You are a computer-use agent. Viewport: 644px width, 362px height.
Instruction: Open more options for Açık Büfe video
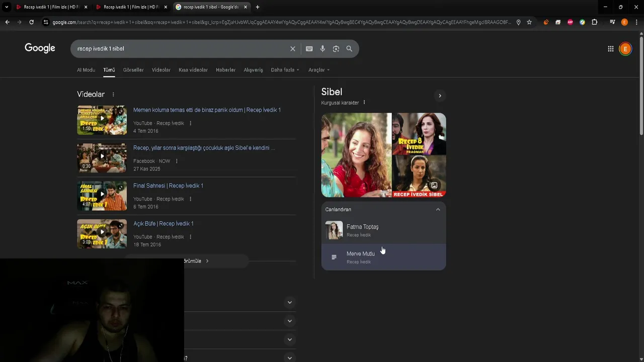190,237
